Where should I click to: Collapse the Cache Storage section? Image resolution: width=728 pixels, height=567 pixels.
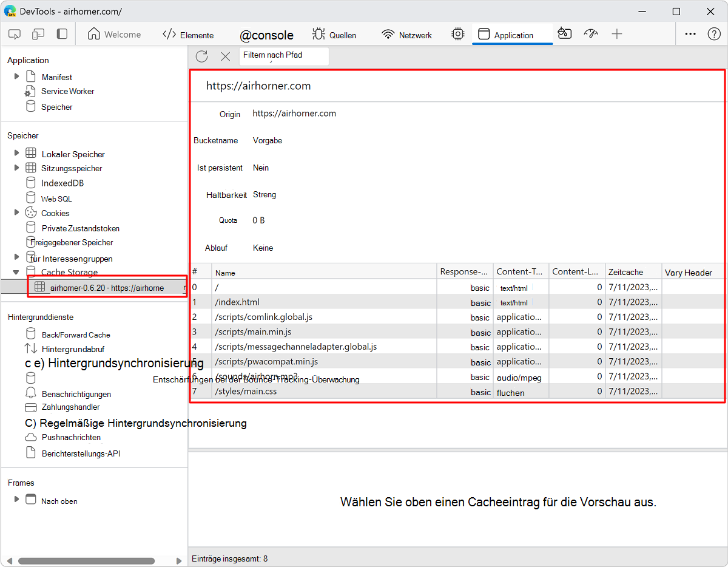(x=16, y=272)
